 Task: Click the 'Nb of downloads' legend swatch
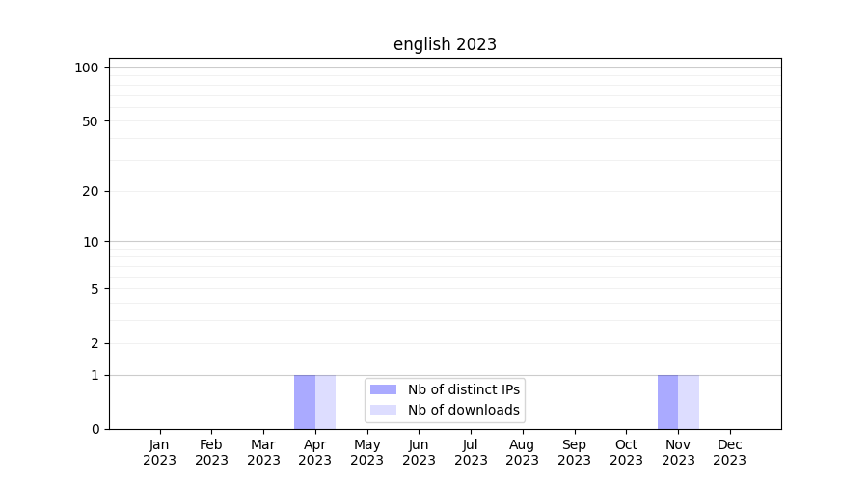383,410
